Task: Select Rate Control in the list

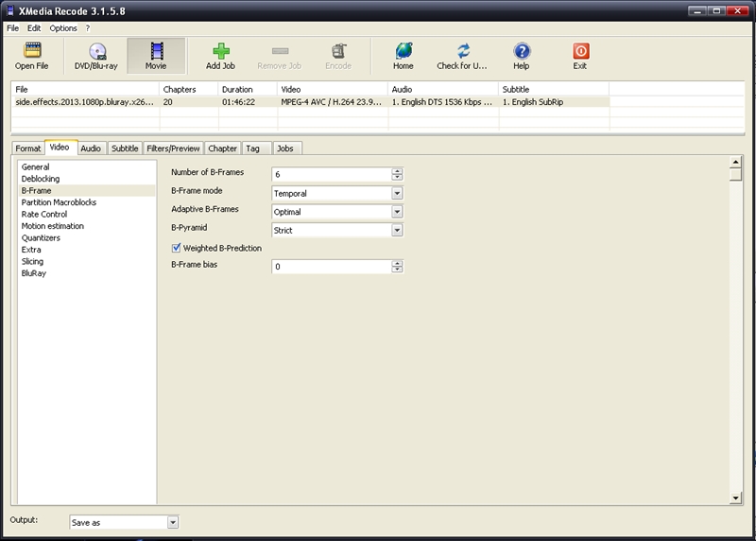Action: pyautogui.click(x=44, y=215)
